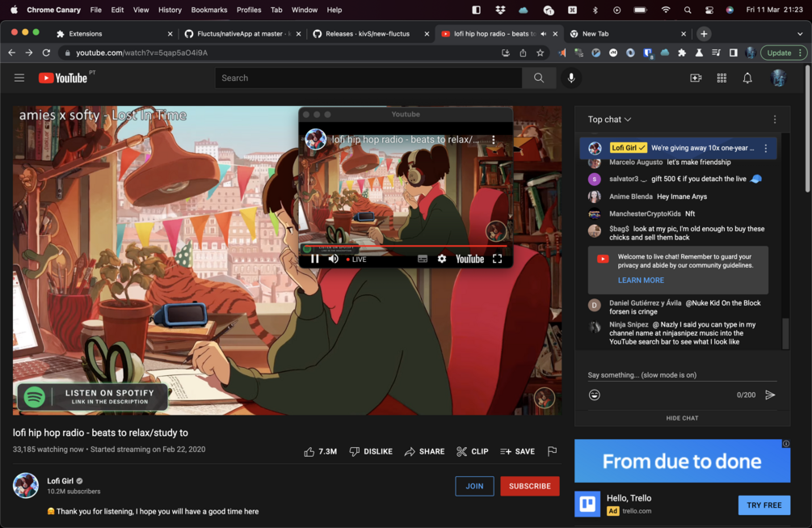Reload the page
This screenshot has height=528, width=812.
click(46, 53)
